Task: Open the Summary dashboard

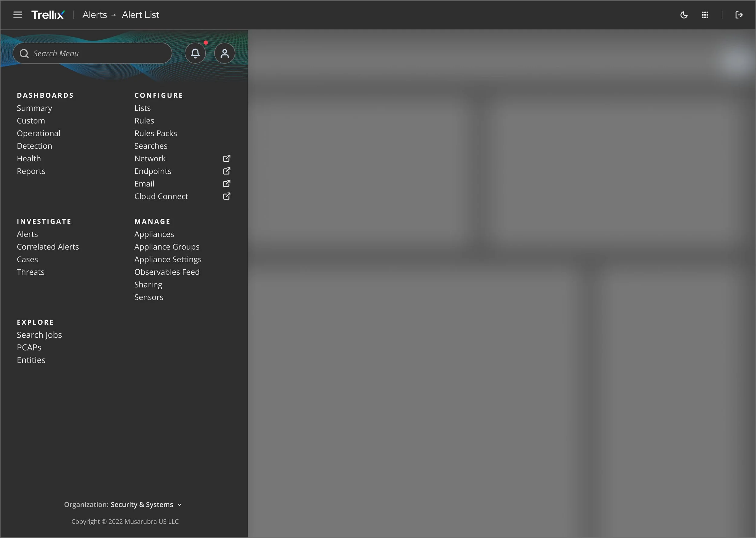Action: click(x=34, y=108)
